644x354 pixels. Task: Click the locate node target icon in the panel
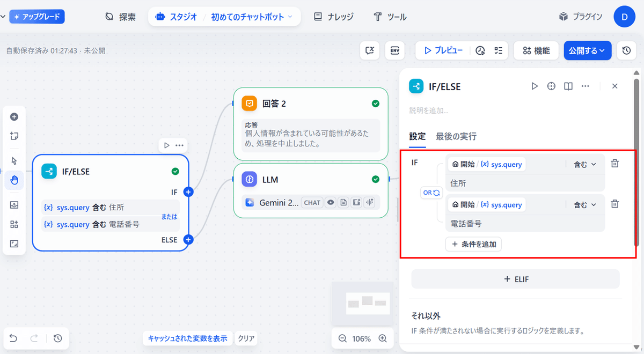(x=551, y=86)
